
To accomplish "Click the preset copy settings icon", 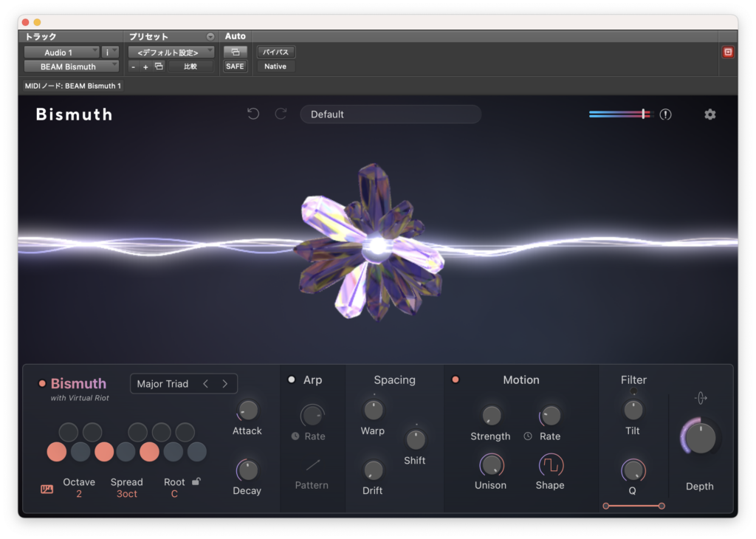I will tap(159, 66).
